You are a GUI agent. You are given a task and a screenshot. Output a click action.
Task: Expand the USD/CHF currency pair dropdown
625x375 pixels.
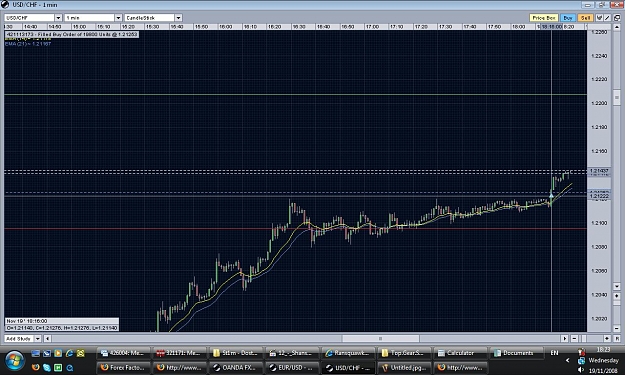tap(58, 18)
